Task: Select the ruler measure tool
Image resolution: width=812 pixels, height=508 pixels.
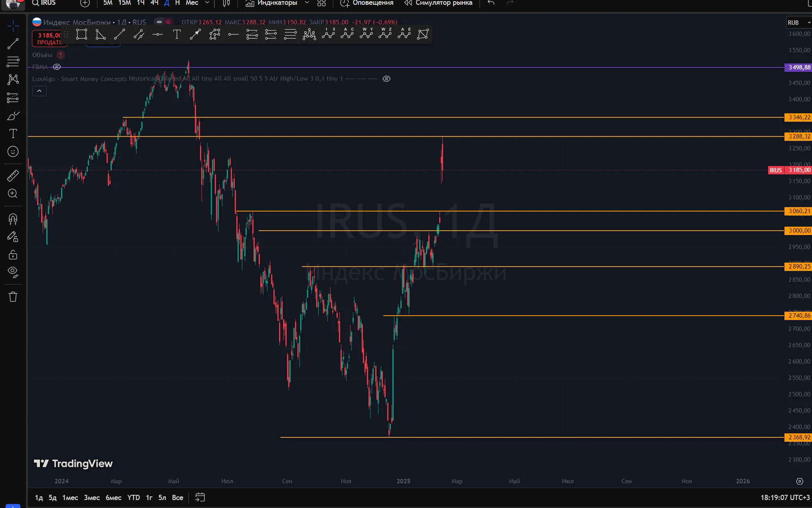Action: pyautogui.click(x=13, y=176)
